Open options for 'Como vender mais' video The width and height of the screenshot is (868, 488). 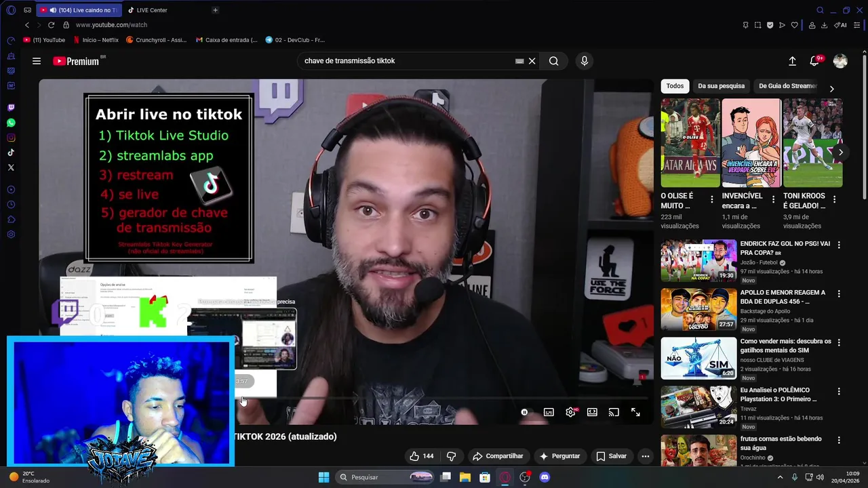839,342
